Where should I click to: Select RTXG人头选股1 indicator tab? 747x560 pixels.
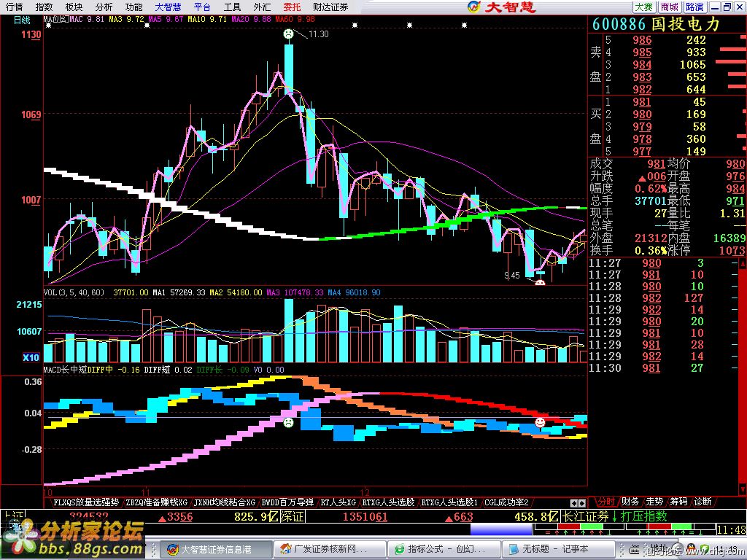coord(449,502)
